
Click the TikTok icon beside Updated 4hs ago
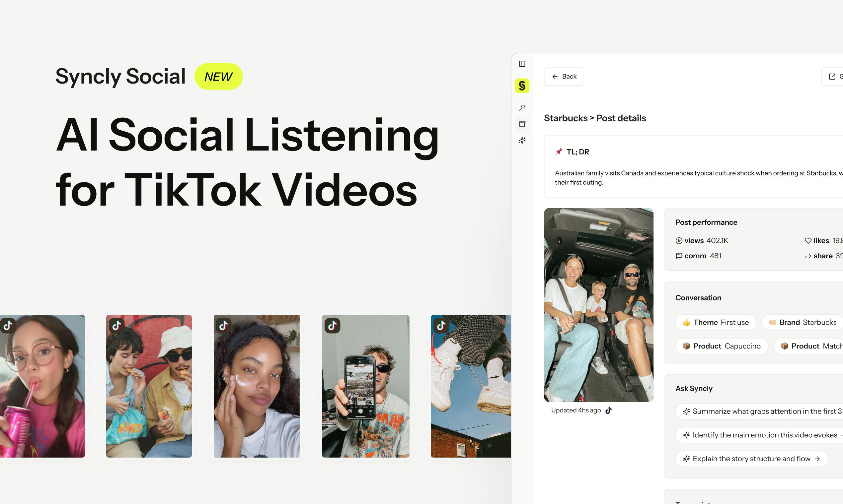pos(608,410)
